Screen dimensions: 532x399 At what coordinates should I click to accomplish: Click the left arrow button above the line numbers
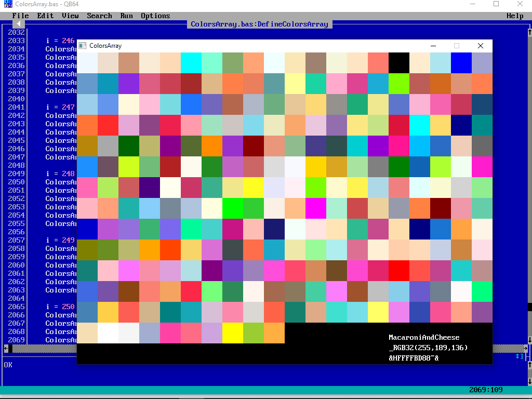[x=18, y=24]
